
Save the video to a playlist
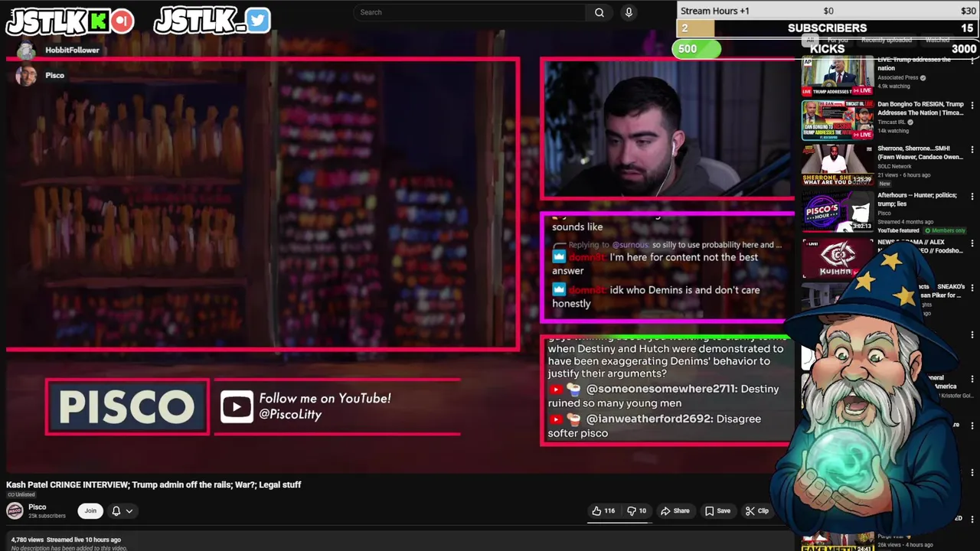pos(717,511)
